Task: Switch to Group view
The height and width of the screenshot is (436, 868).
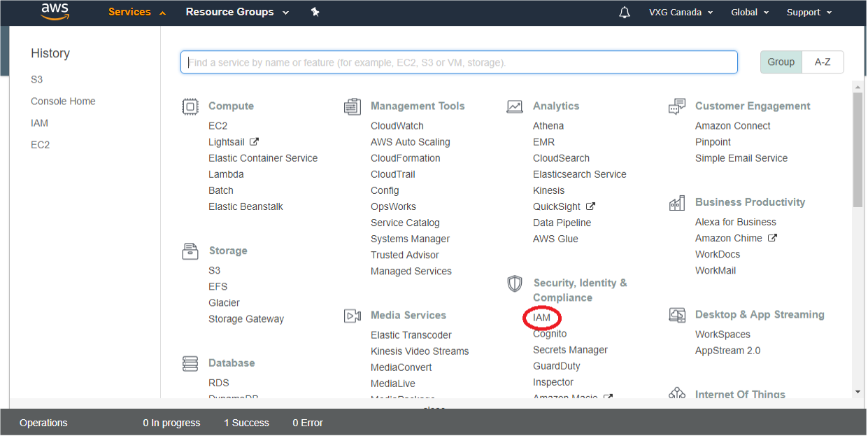Action: pyautogui.click(x=781, y=62)
